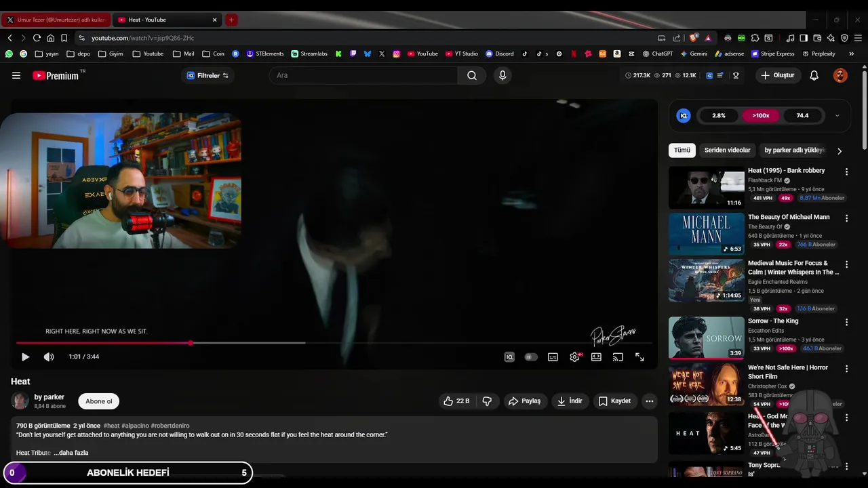Start voice search with microphone icon

502,75
